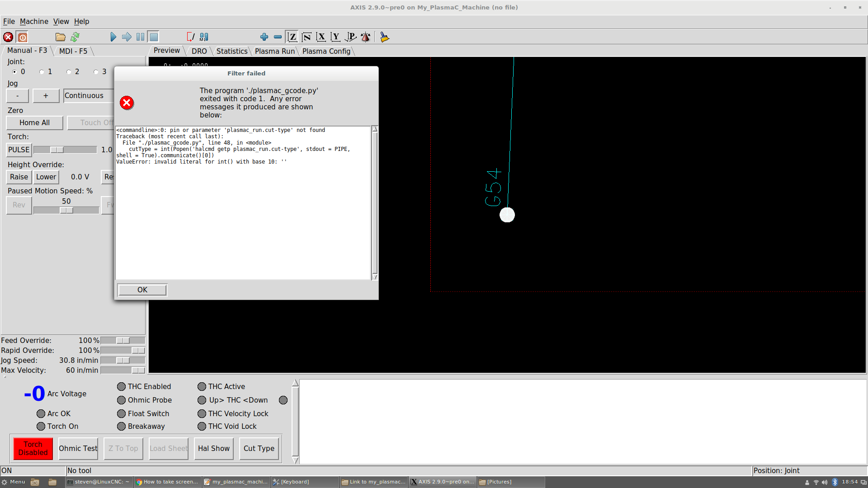The height and width of the screenshot is (488, 868).
Task: Toggle skip lines with slash icon
Action: (190, 37)
